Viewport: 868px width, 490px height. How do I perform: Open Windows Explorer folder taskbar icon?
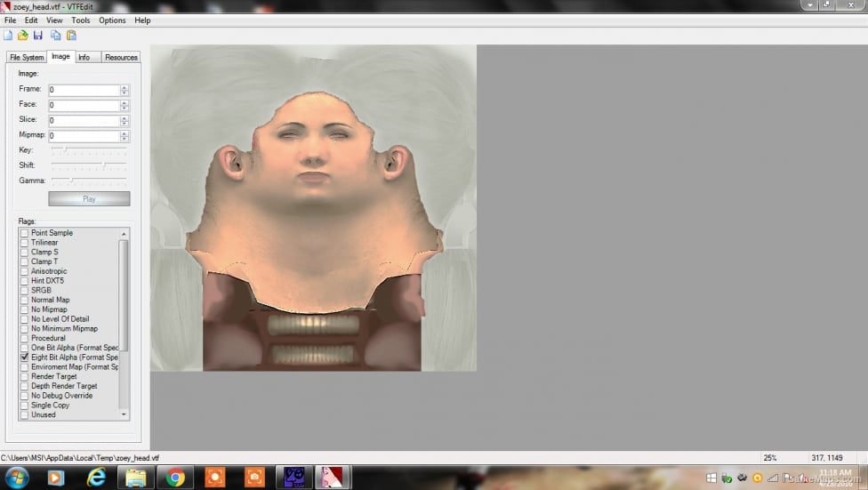coord(135,478)
